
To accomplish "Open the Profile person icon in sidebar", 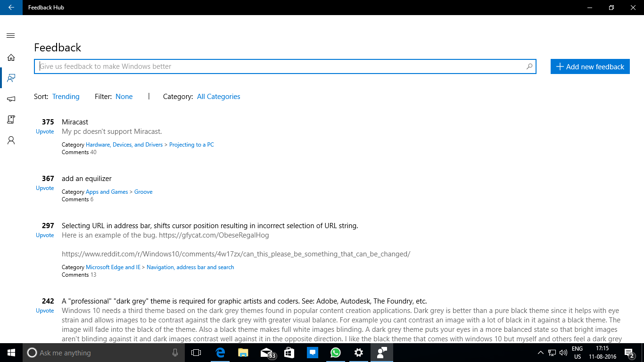I will pos(11,140).
